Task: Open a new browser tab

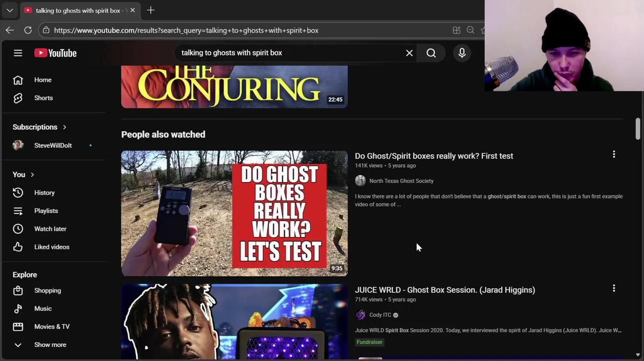Action: click(x=150, y=10)
